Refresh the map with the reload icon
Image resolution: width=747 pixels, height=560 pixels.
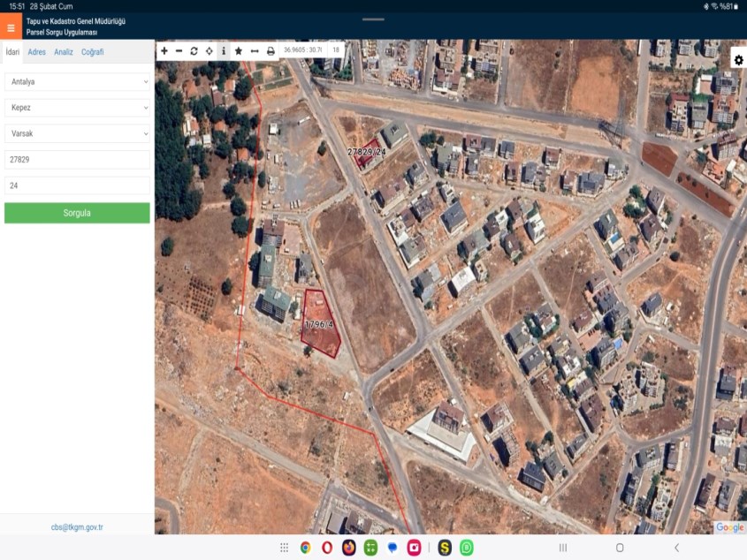pyautogui.click(x=194, y=51)
